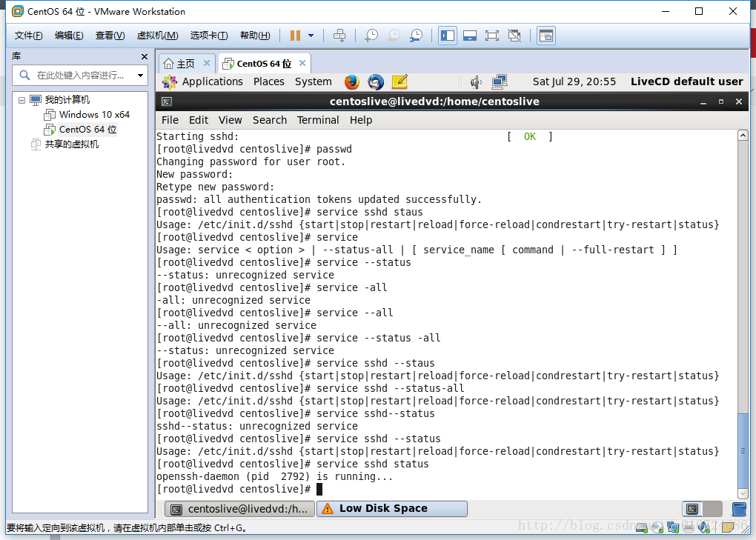This screenshot has height=540, width=756.
Task: Enter full screen mode
Action: point(492,36)
